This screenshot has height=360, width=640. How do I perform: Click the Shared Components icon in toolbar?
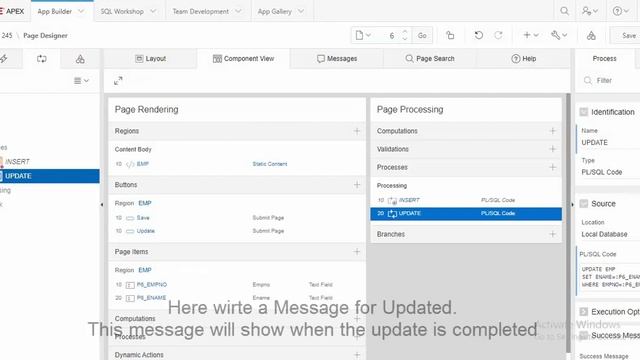(x=591, y=36)
